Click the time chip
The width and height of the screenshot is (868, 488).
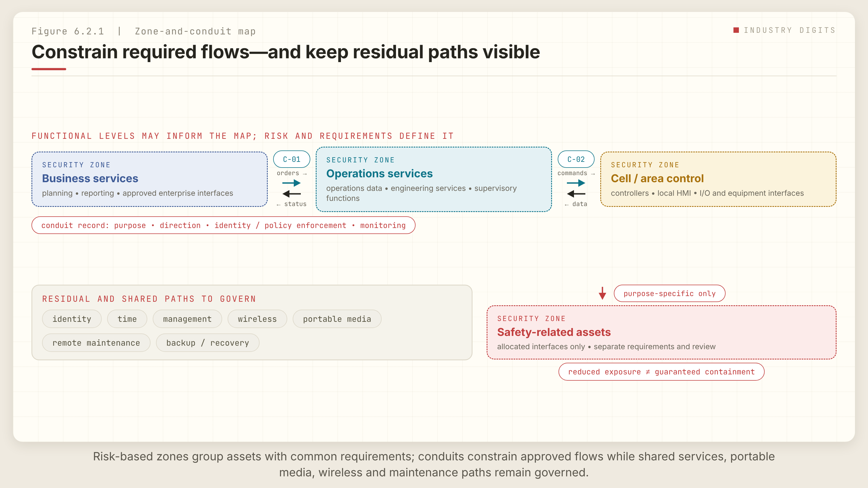(127, 319)
